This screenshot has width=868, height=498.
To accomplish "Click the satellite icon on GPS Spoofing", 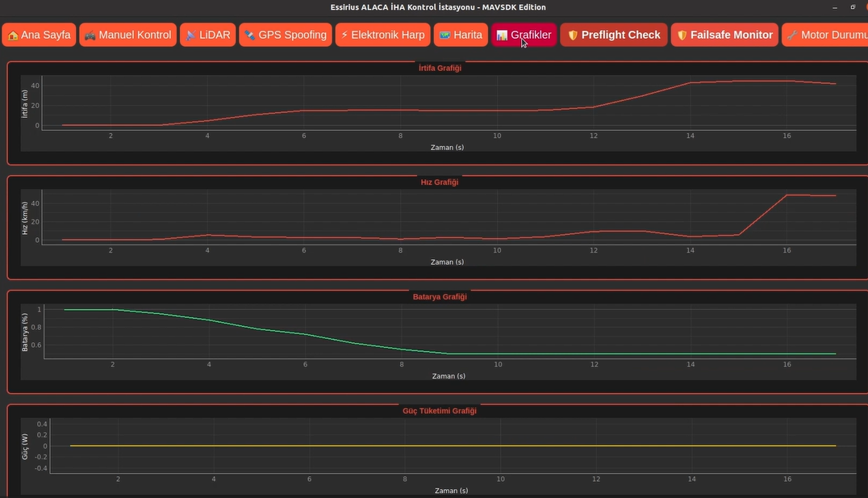I will (250, 36).
